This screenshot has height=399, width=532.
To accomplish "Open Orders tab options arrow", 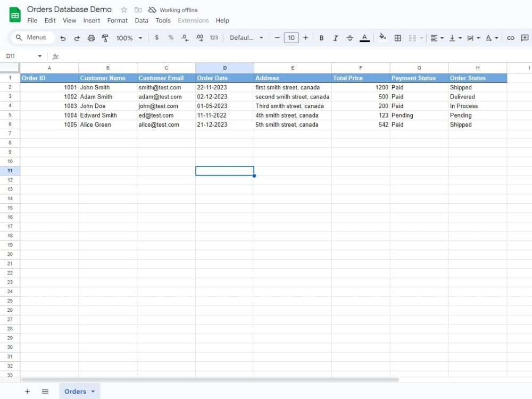I will [93, 391].
